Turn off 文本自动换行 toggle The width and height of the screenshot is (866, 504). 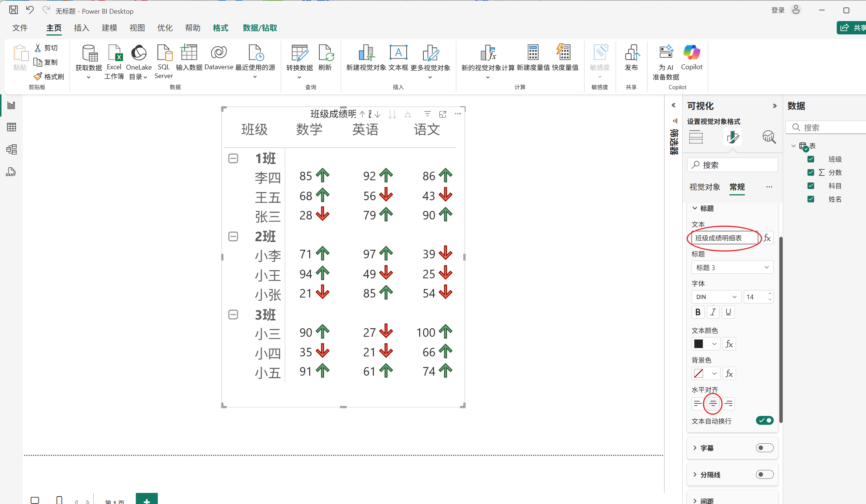765,420
